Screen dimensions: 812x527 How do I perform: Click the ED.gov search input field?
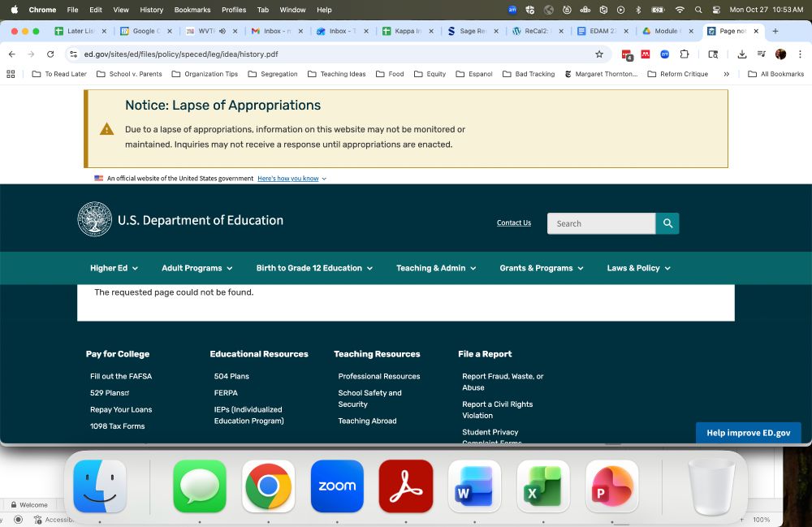(x=601, y=222)
